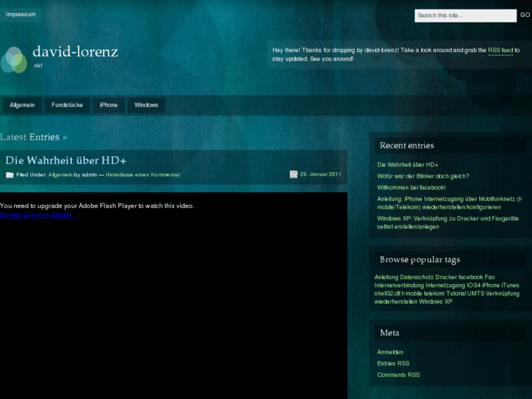Click the shell32.dll tag
This screenshot has height=399, width=532.
[x=387, y=294]
